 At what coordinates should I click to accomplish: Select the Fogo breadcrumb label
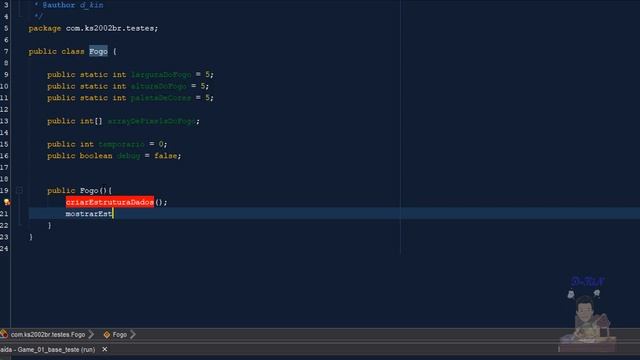[x=120, y=335]
